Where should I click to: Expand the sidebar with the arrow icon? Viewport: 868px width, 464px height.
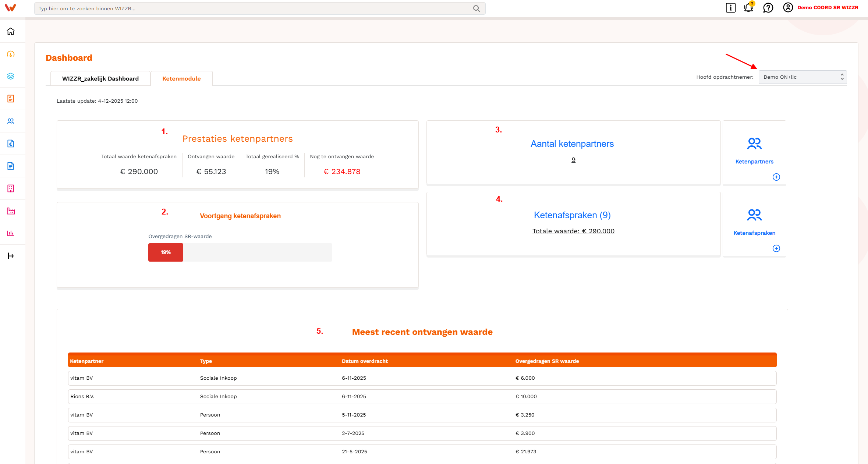(11, 256)
